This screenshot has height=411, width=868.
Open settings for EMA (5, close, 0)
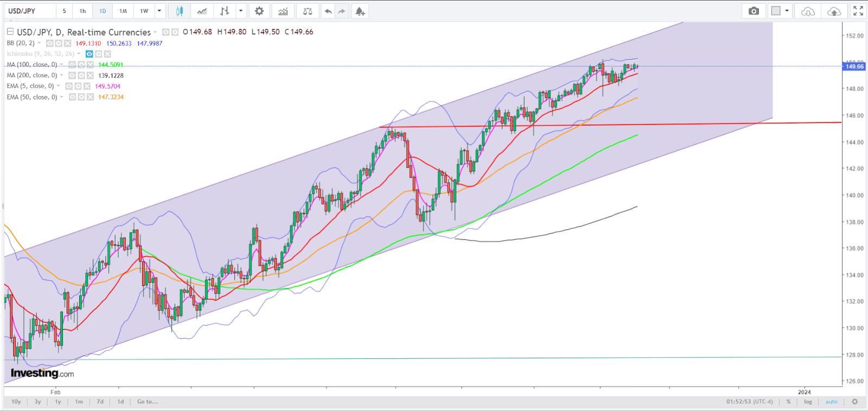pos(78,86)
